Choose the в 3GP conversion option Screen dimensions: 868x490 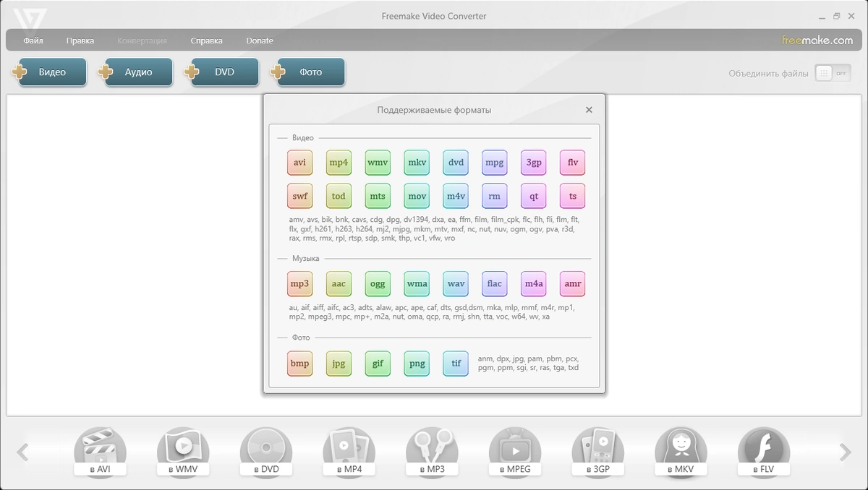coord(598,452)
